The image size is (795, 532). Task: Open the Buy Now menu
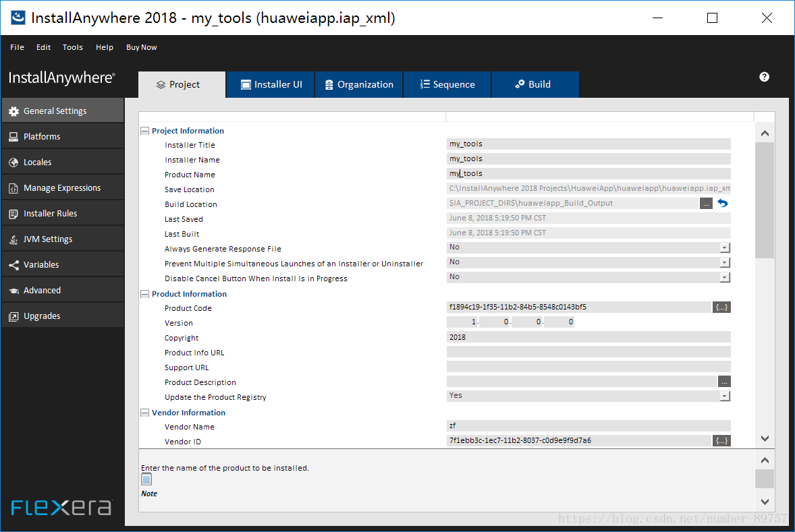coord(142,47)
